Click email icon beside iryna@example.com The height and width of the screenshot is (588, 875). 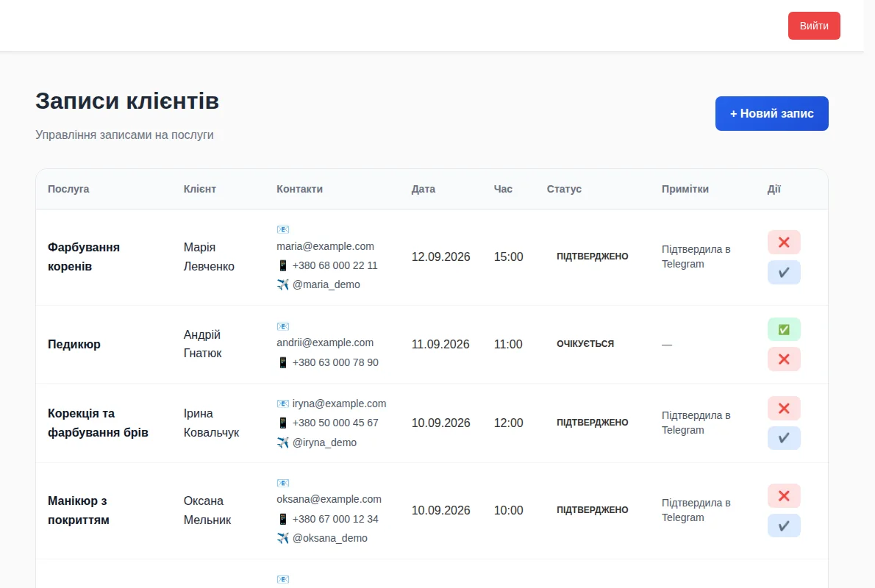pyautogui.click(x=283, y=404)
